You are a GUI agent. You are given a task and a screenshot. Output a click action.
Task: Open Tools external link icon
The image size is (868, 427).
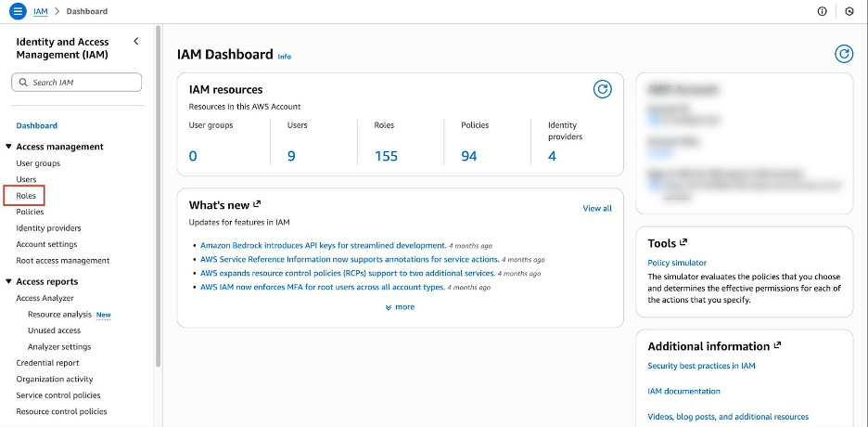683,242
